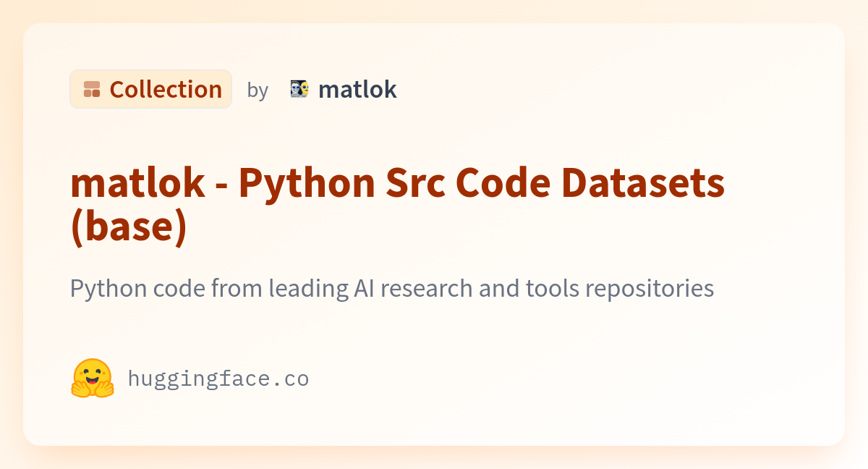Click the description about AI research repositories
This screenshot has height=469, width=868.
point(392,288)
